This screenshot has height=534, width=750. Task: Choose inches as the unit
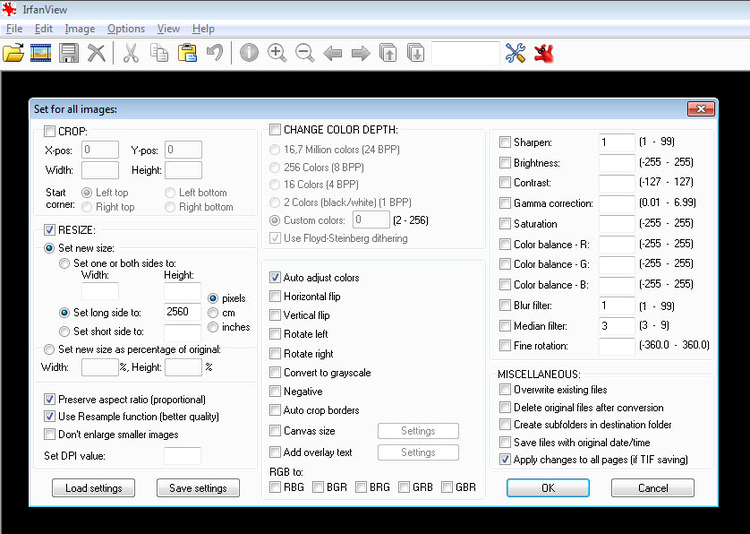[x=213, y=327]
